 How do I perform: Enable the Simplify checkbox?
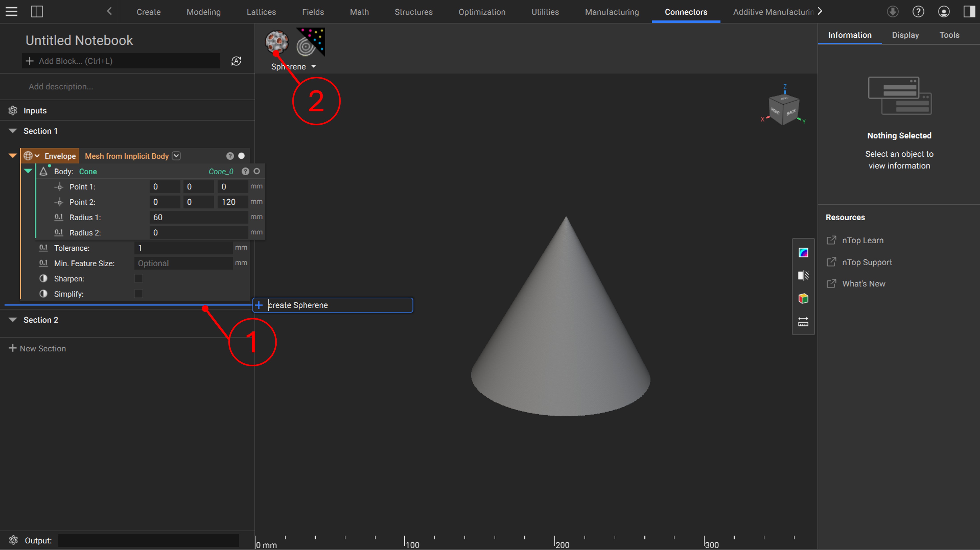click(139, 294)
